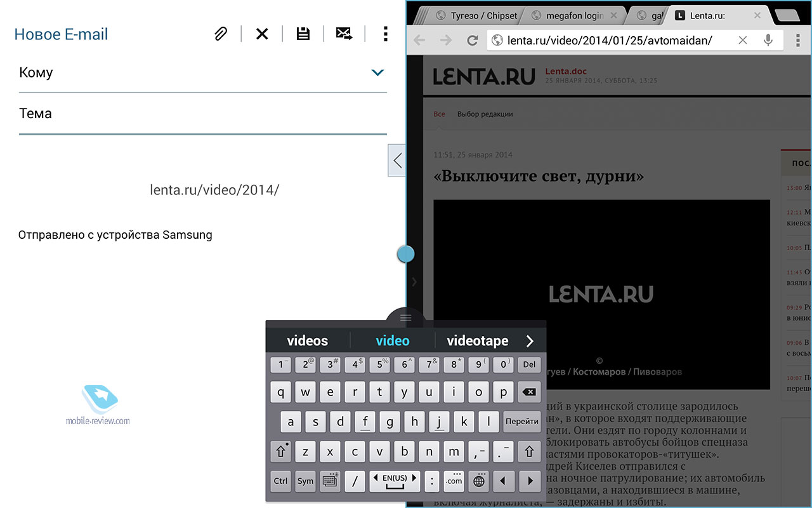Expand the side panel chevron on the lenta page
Image resolution: width=812 pixels, height=508 pixels.
(414, 281)
